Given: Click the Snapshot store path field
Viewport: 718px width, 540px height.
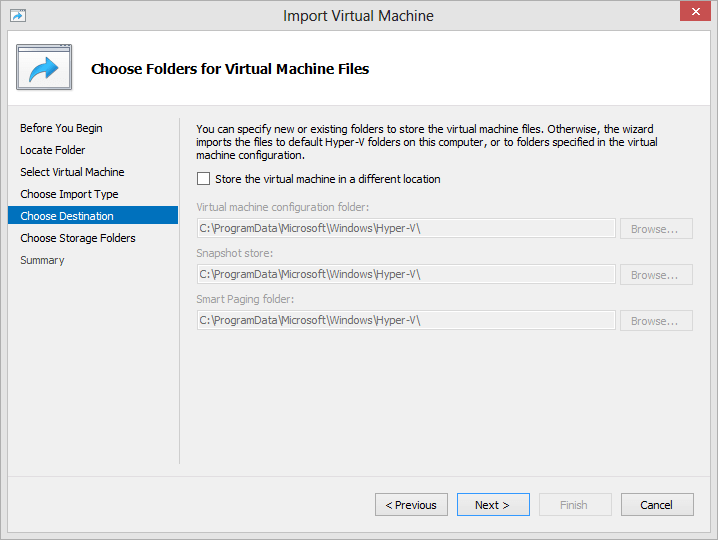Looking at the screenshot, I should pos(406,274).
